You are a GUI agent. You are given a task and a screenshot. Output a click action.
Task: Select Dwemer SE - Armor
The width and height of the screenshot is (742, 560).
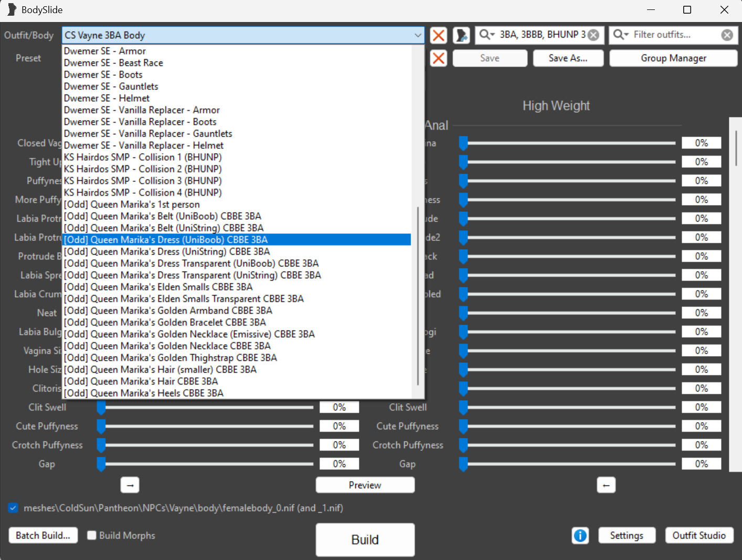236,51
